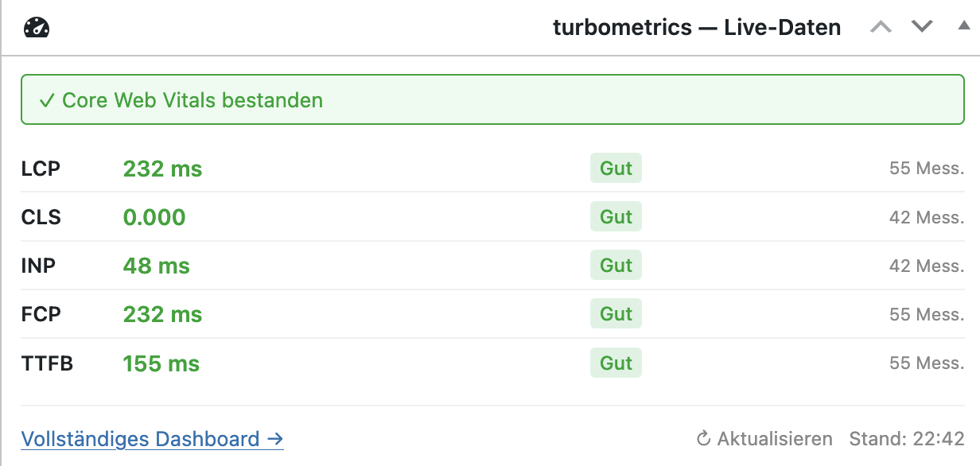This screenshot has height=466, width=980.
Task: Select the Gut badge for CLS
Action: point(616,216)
